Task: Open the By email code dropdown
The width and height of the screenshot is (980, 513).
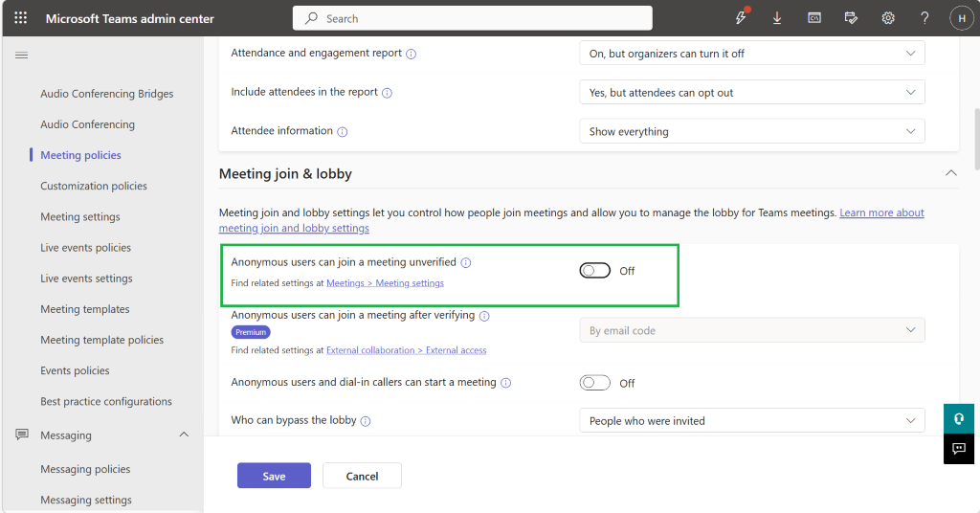Action: tap(752, 330)
